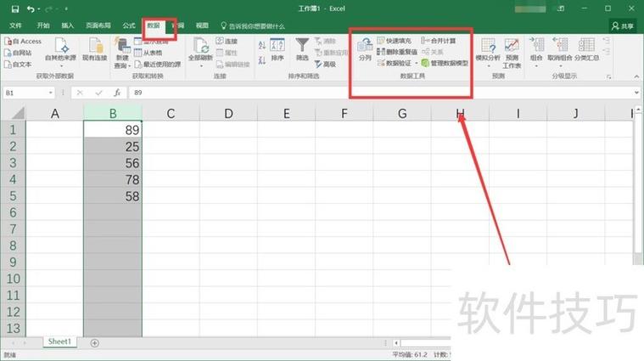Click the Name Box showing B1
Image resolution: width=644 pixels, height=361 pixels.
coord(25,93)
